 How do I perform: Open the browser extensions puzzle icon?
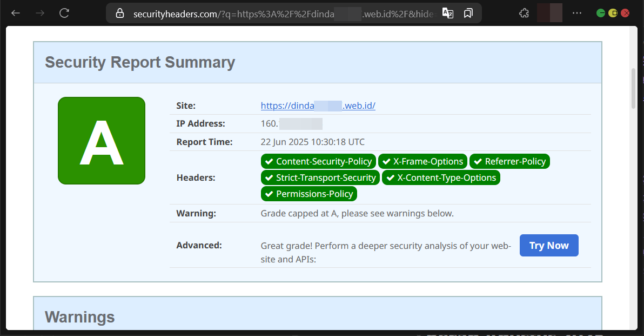pos(524,13)
